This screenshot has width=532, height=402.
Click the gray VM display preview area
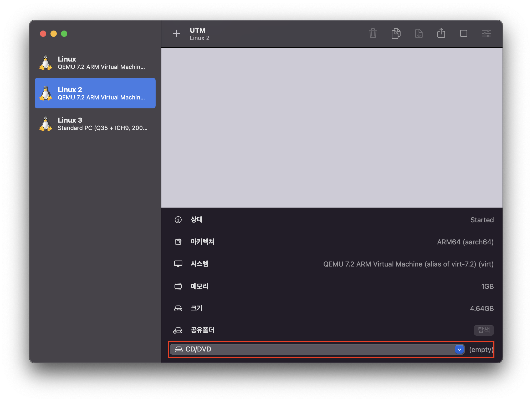point(332,128)
